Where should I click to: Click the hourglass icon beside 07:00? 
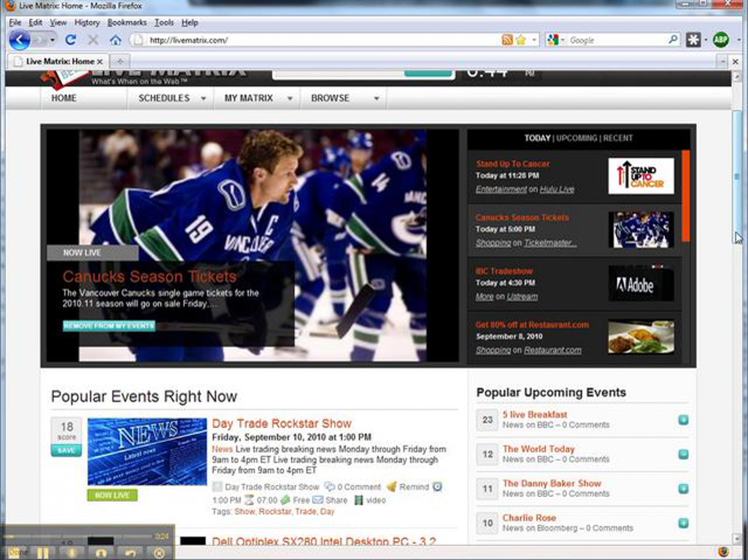click(249, 500)
